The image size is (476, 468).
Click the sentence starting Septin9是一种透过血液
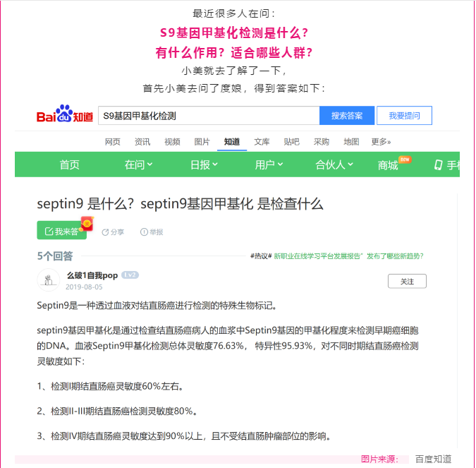click(x=157, y=306)
